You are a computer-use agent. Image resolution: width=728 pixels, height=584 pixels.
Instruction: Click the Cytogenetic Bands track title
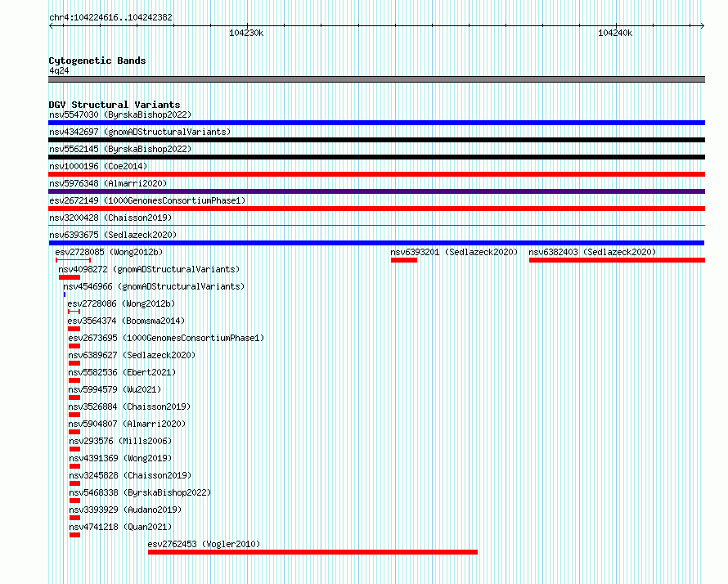pyautogui.click(x=97, y=61)
